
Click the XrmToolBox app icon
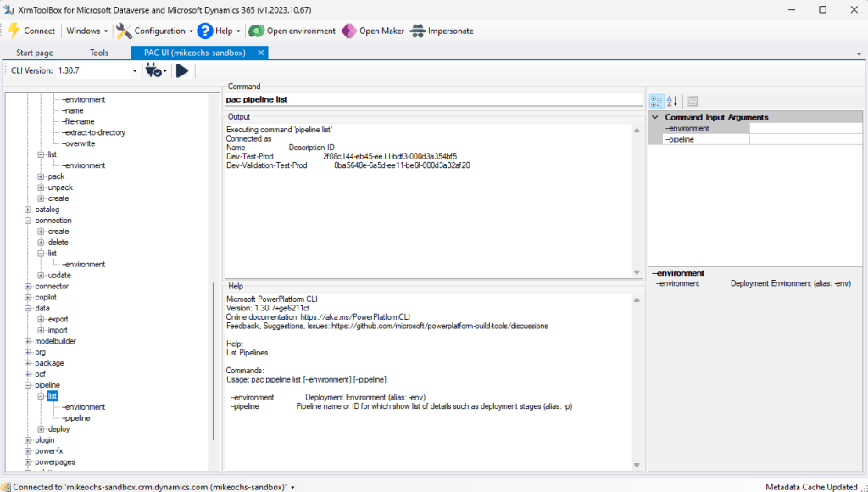pyautogui.click(x=8, y=9)
